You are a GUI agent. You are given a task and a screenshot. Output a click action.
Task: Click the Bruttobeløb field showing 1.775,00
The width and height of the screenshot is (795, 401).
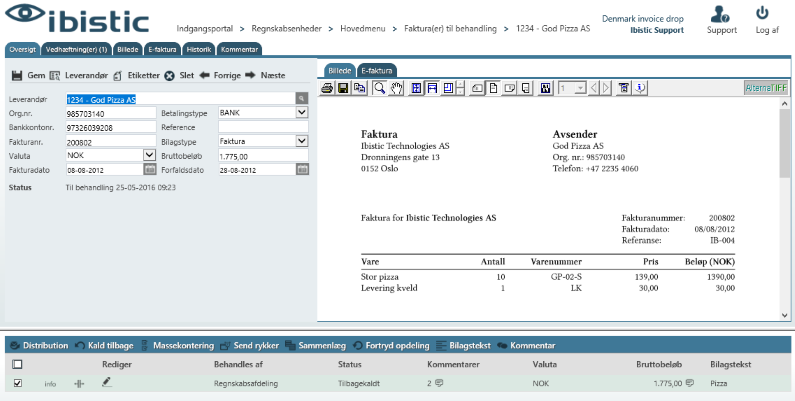[263, 156]
